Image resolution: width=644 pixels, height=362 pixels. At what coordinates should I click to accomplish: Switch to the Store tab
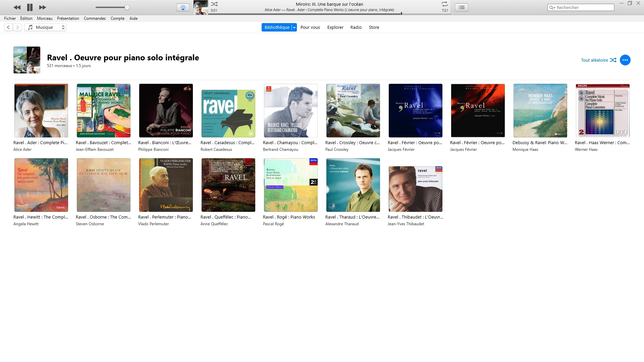click(374, 27)
